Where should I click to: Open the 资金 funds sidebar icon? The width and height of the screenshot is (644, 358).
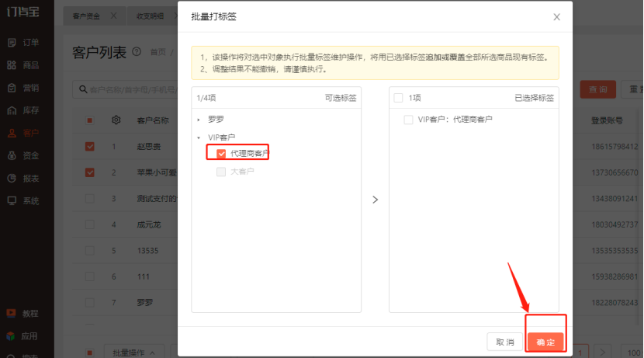point(12,155)
